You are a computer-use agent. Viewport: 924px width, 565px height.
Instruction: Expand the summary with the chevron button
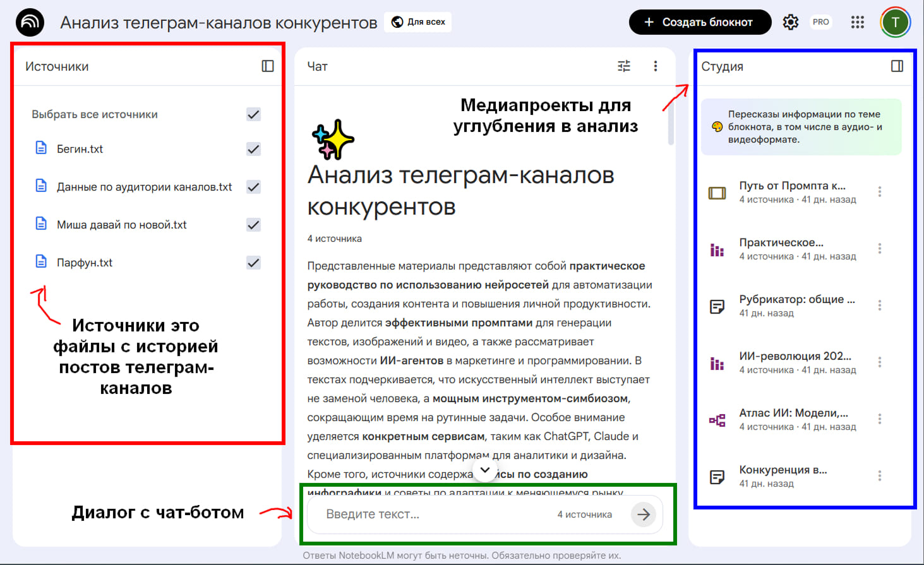tap(485, 470)
